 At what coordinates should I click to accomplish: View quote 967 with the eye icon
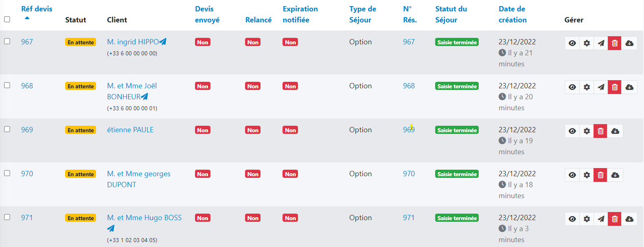tap(572, 43)
